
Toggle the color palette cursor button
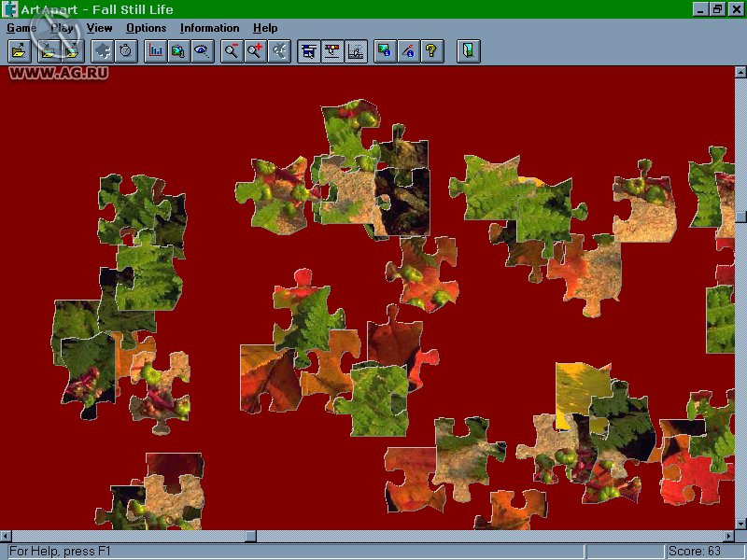tap(332, 51)
